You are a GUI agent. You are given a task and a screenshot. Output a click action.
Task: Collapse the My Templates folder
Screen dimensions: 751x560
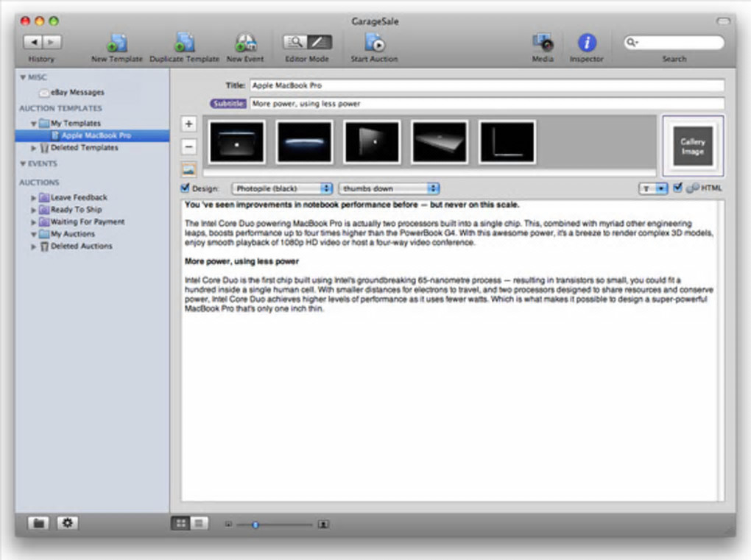coord(34,124)
